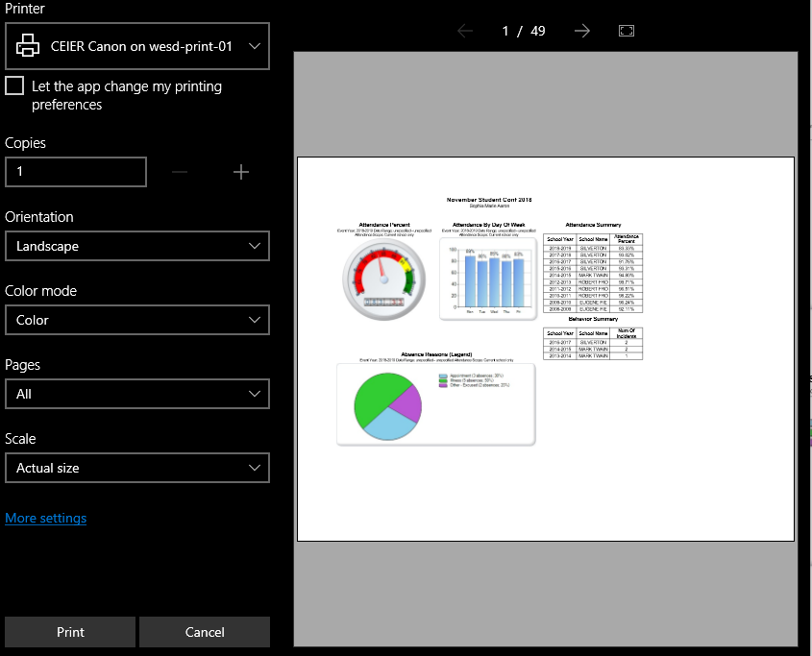Go to the next preview page
Screen dimensions: 812x656
[581, 31]
